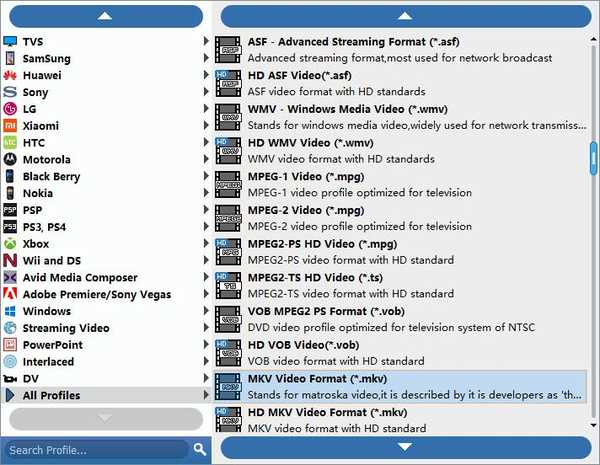Viewport: 600px width, 465px height.
Task: Click the search magnifier icon
Action: click(x=200, y=449)
